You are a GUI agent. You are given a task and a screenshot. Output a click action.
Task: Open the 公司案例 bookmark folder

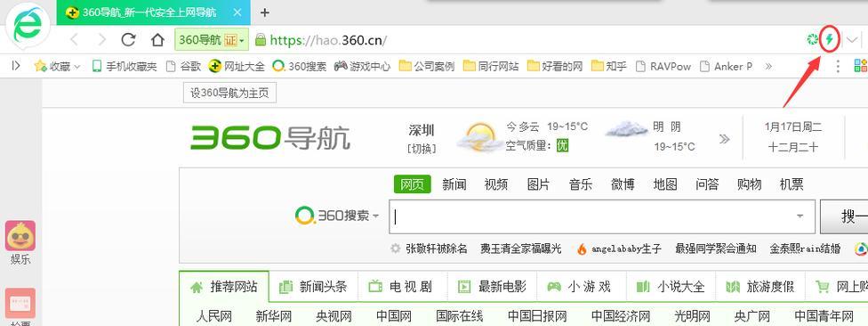427,67
